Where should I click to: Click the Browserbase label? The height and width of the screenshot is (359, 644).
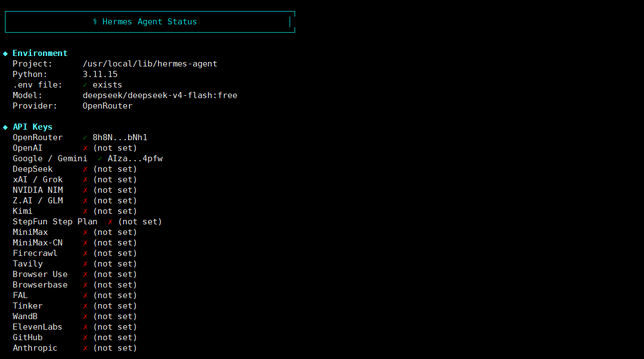point(40,285)
